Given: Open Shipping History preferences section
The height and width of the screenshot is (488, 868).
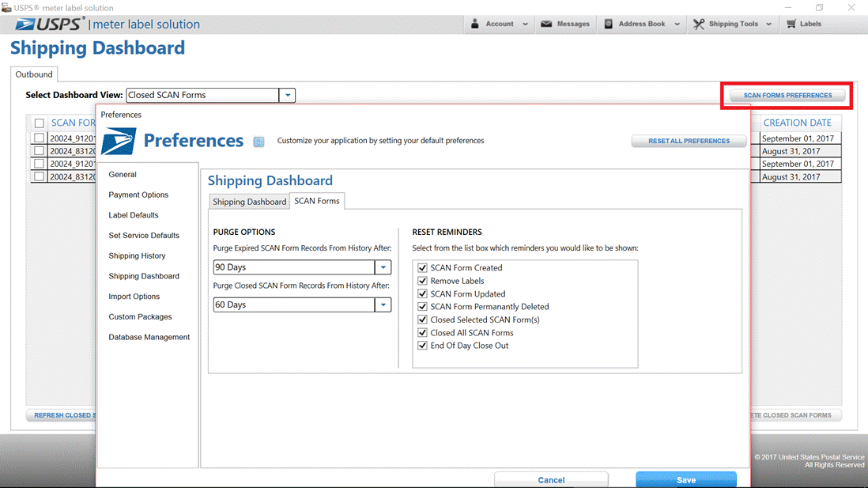Looking at the screenshot, I should (x=138, y=256).
